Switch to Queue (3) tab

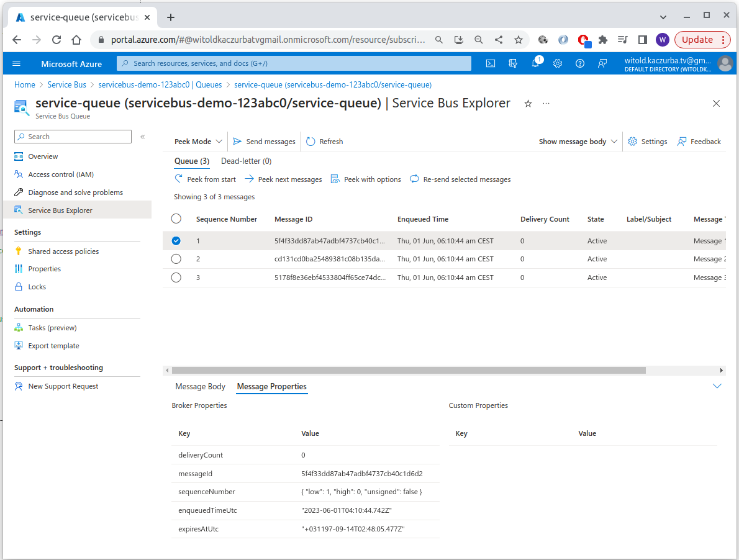click(x=192, y=161)
